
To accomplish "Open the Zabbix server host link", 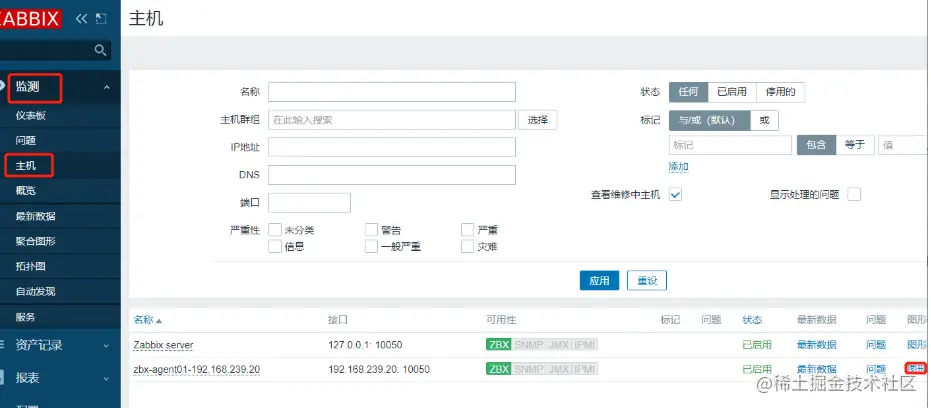I will point(163,345).
